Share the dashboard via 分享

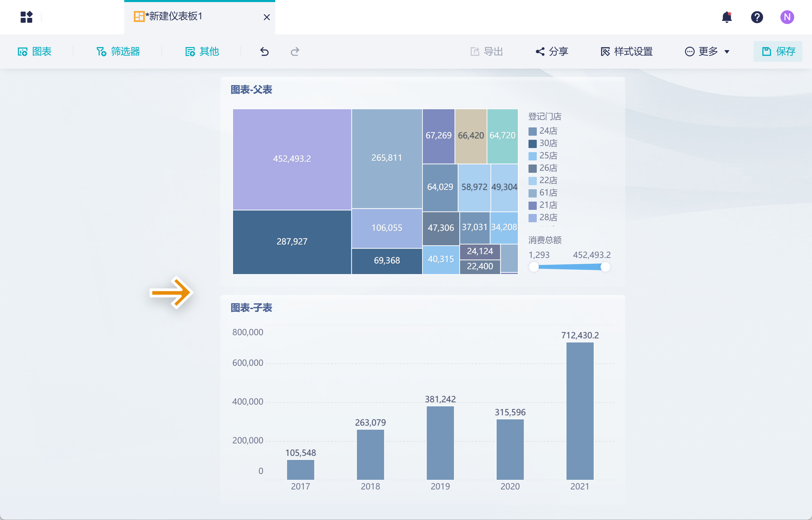tap(552, 52)
